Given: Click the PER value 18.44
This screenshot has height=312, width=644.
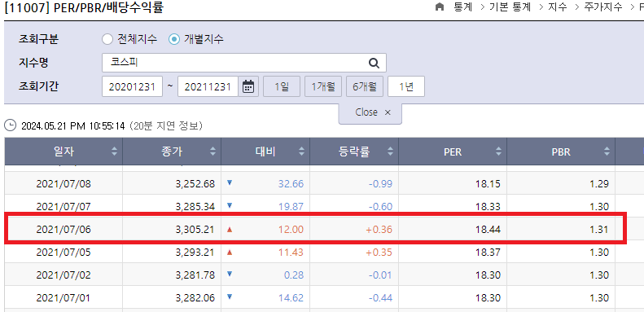Looking at the screenshot, I should [488, 230].
